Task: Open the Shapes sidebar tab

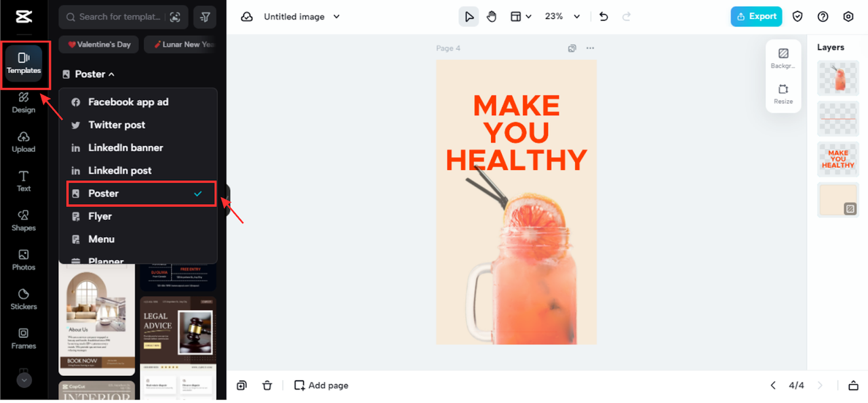Action: coord(24,221)
